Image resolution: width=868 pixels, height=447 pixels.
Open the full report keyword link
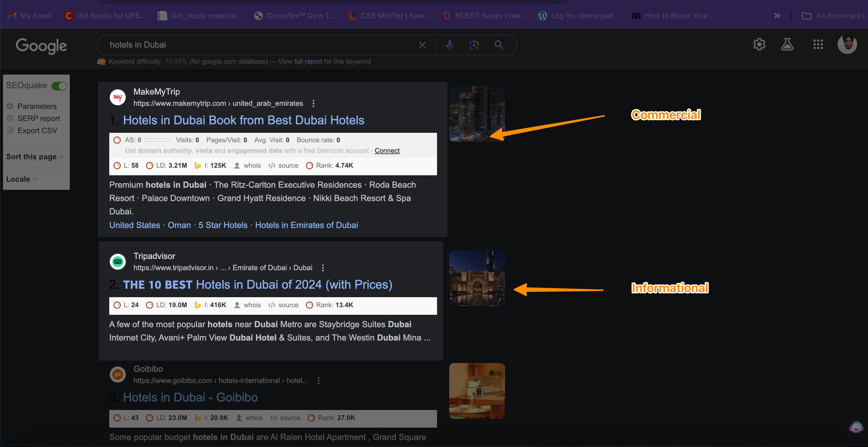click(308, 61)
